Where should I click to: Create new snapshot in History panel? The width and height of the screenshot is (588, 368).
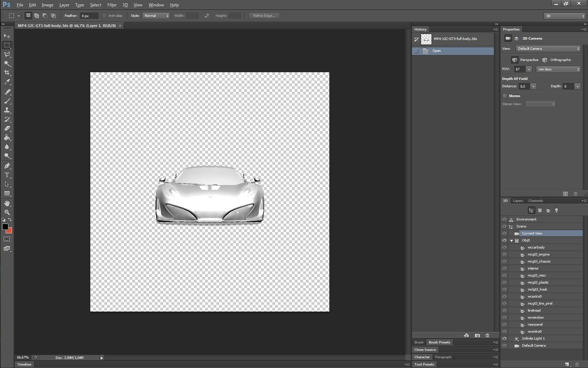click(477, 335)
